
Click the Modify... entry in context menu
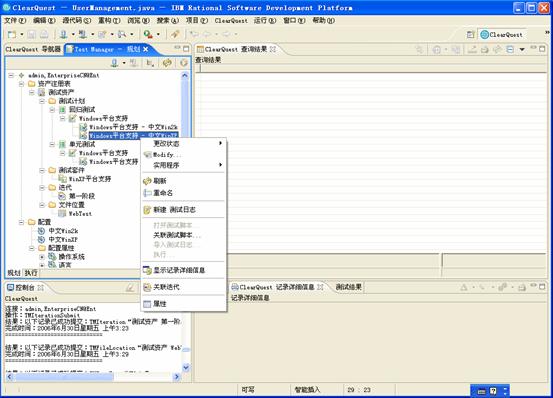click(183, 155)
